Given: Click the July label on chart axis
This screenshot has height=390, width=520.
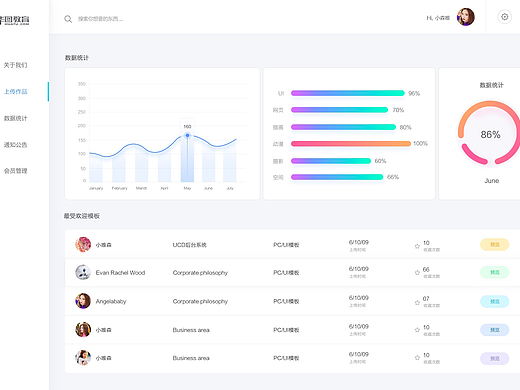Looking at the screenshot, I should (230, 188).
